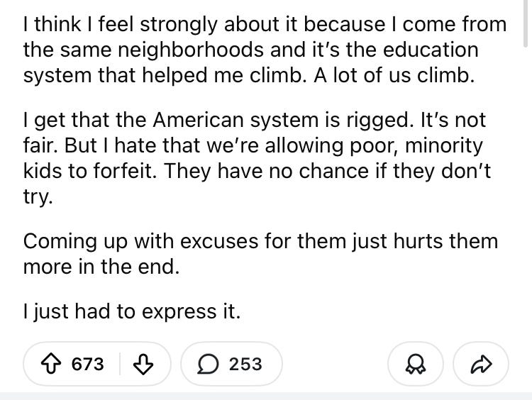Give an award to this post
Image resolution: width=532 pixels, height=400 pixels.
point(415,365)
